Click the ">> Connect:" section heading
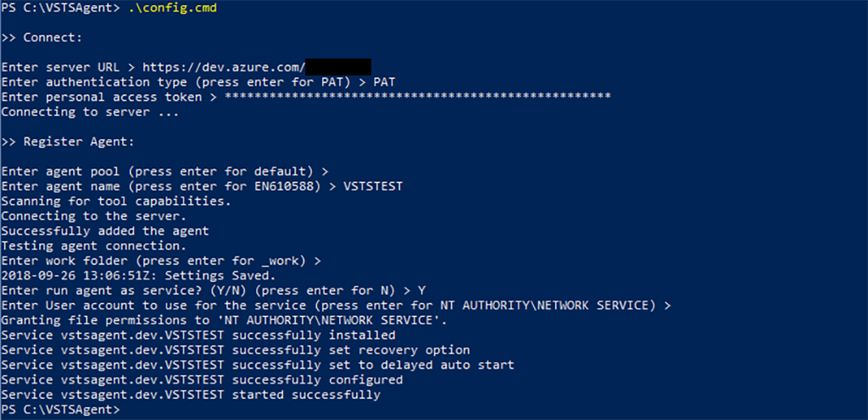Image resolution: width=868 pixels, height=420 pixels. 42,38
